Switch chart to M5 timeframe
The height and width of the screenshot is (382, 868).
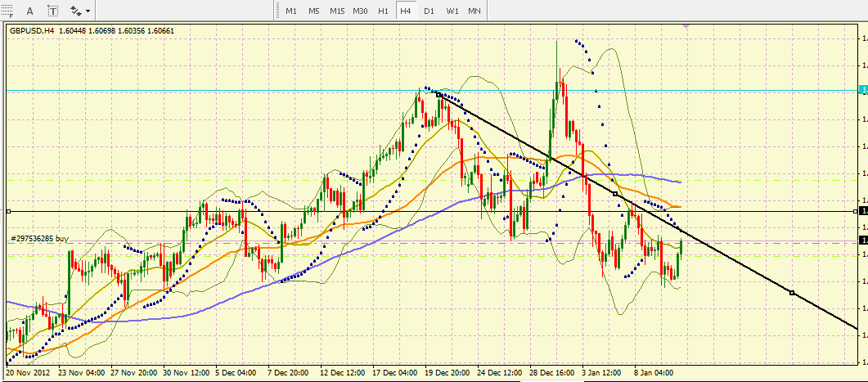[x=314, y=11]
